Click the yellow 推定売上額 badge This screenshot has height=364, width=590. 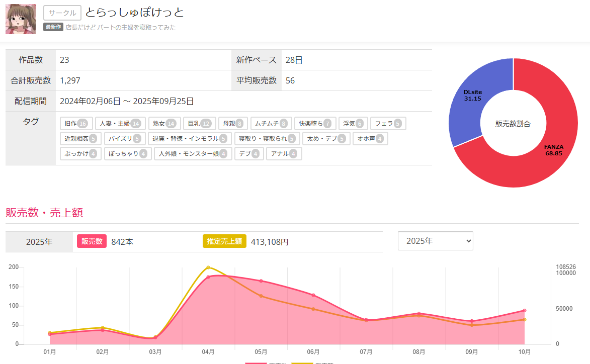pos(224,241)
